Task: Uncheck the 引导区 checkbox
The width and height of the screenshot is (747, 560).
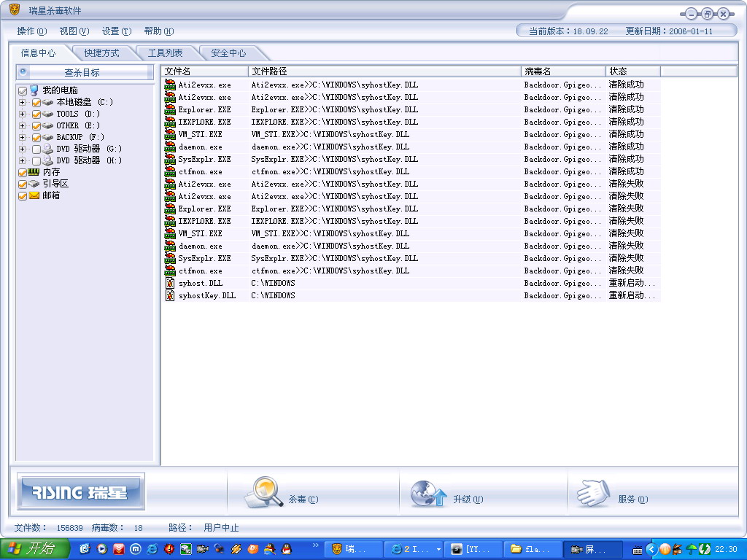Action: tap(23, 184)
